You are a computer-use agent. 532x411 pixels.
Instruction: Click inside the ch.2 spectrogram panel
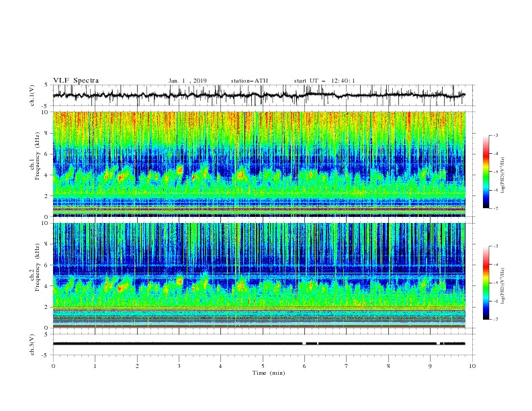click(x=259, y=275)
